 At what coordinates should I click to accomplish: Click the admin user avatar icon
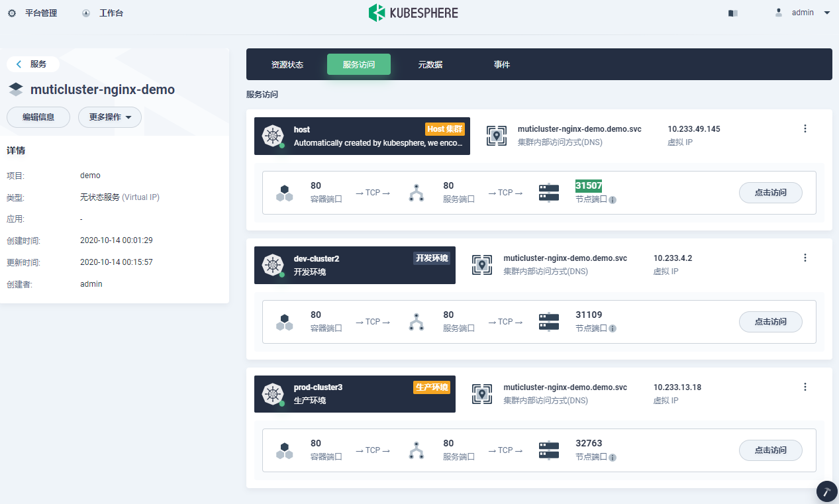click(779, 13)
